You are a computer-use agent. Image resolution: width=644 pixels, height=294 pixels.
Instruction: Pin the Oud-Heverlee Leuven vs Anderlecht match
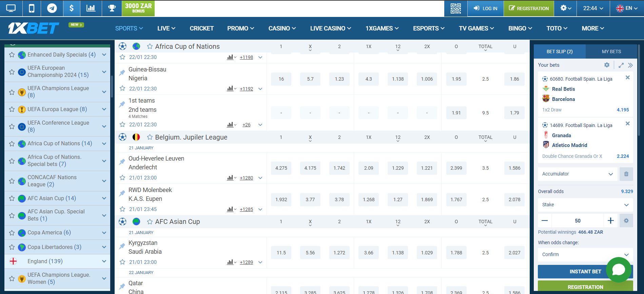pyautogui.click(x=122, y=162)
